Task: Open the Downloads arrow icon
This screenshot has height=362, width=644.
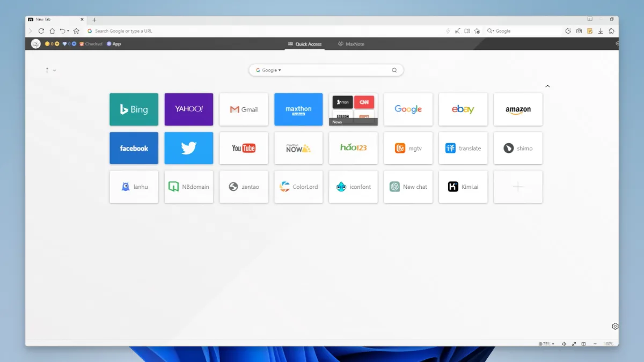Action: click(x=601, y=31)
